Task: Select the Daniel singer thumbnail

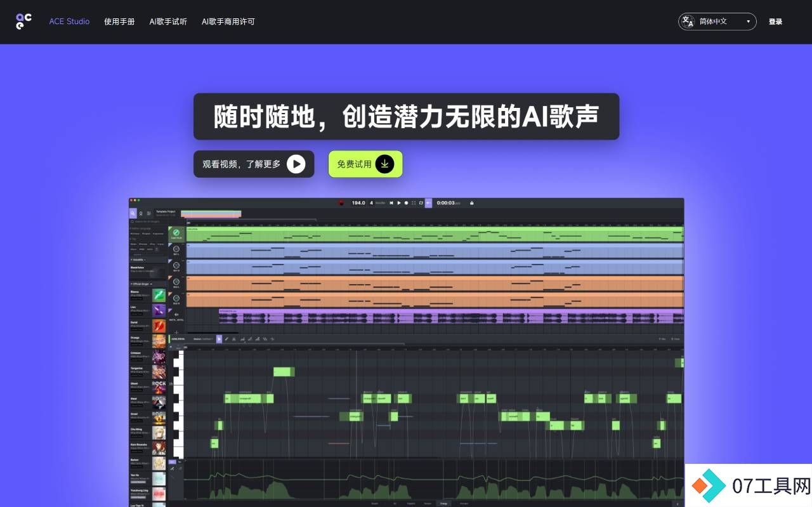Action: 159,326
